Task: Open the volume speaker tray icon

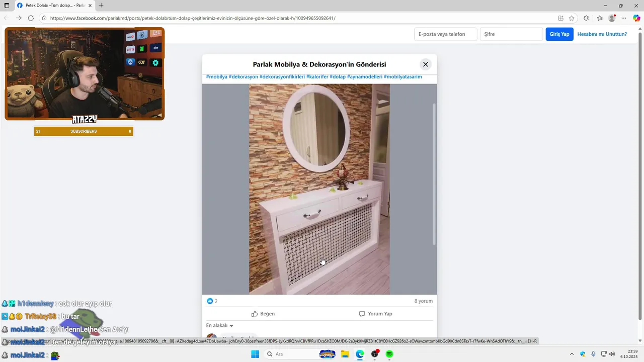Action: [x=612, y=354]
